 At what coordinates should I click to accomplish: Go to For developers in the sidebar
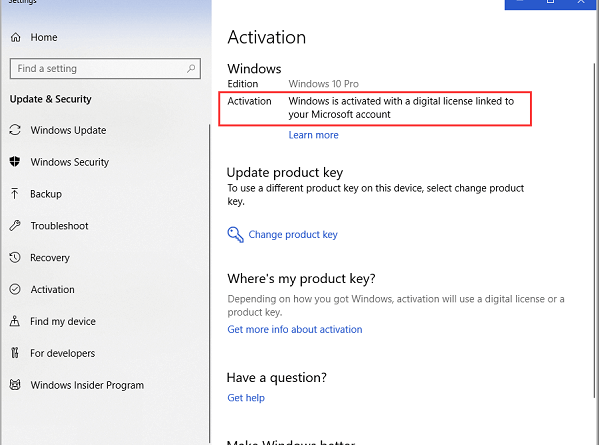pos(62,353)
